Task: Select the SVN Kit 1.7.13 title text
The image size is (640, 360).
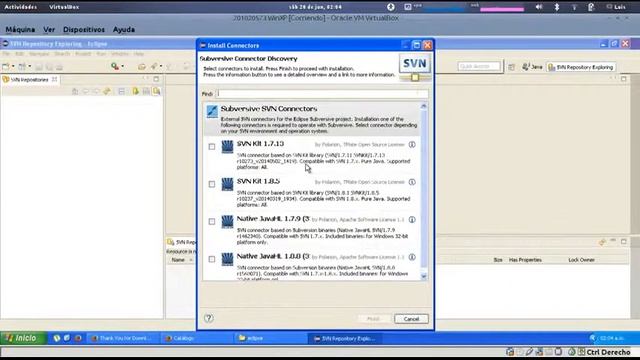Action: pyautogui.click(x=260, y=144)
